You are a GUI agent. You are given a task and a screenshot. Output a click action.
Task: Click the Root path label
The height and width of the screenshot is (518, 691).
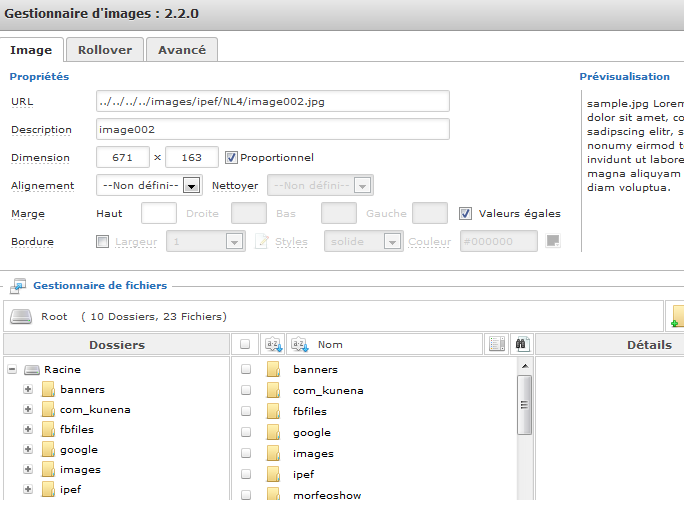click(54, 317)
